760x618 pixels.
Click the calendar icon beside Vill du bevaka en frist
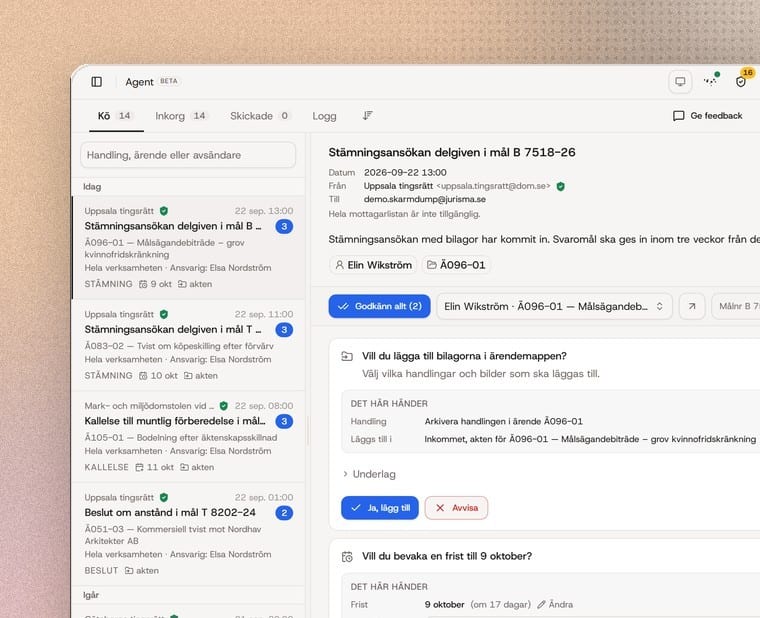tap(347, 556)
